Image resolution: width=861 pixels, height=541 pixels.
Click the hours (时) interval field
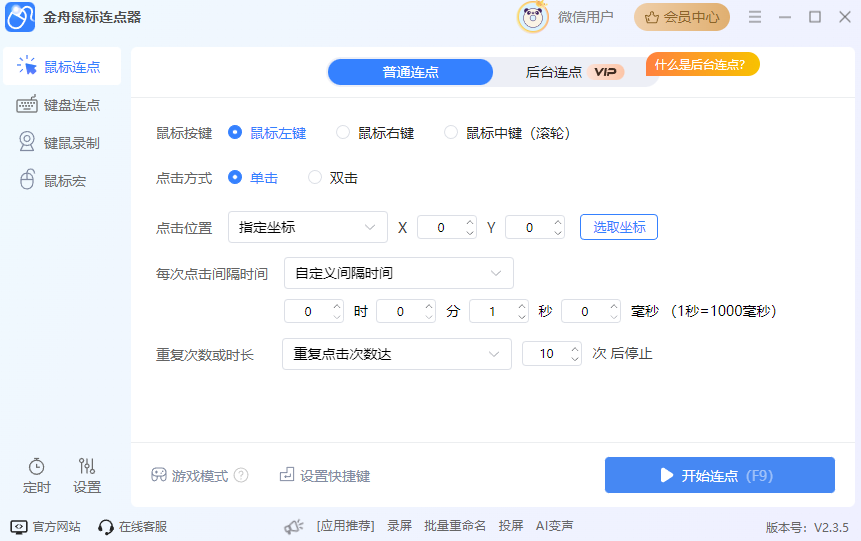tap(308, 311)
